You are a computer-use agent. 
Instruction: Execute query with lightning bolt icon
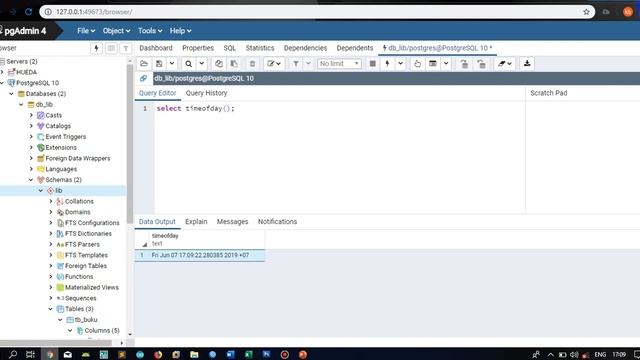click(387, 64)
